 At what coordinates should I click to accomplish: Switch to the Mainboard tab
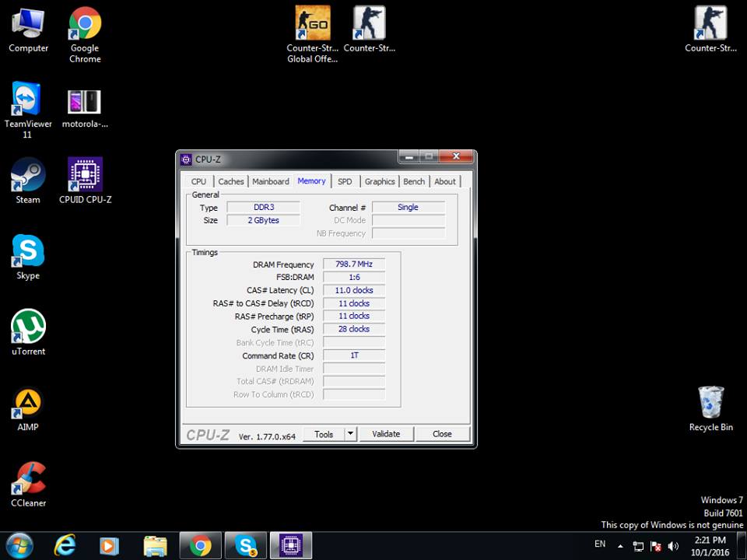click(x=271, y=181)
